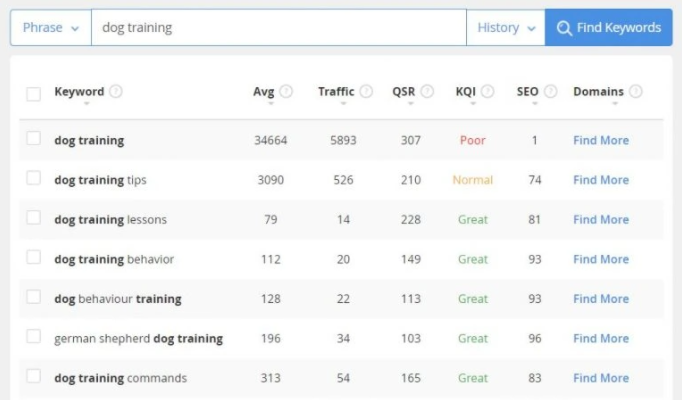The height and width of the screenshot is (400, 682).
Task: Open the Phrase search type dropdown
Action: (x=50, y=28)
